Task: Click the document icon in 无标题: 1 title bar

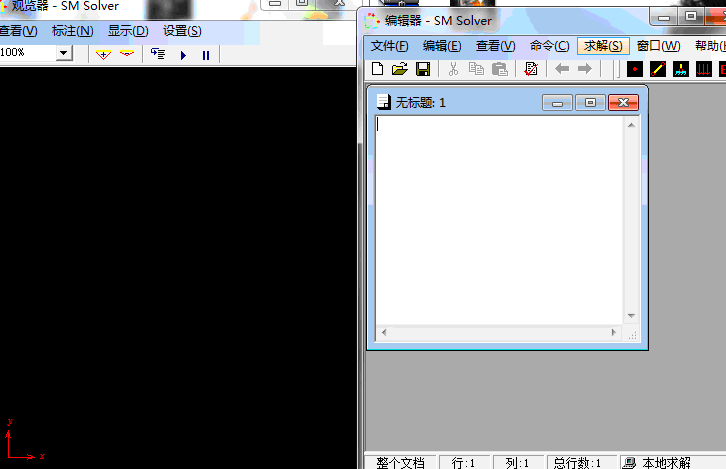Action: (383, 102)
